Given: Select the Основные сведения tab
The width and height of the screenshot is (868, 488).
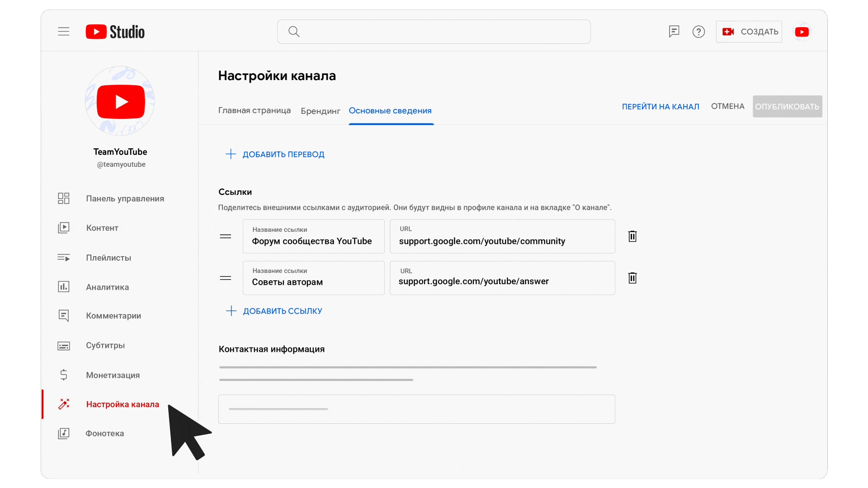Looking at the screenshot, I should point(390,111).
